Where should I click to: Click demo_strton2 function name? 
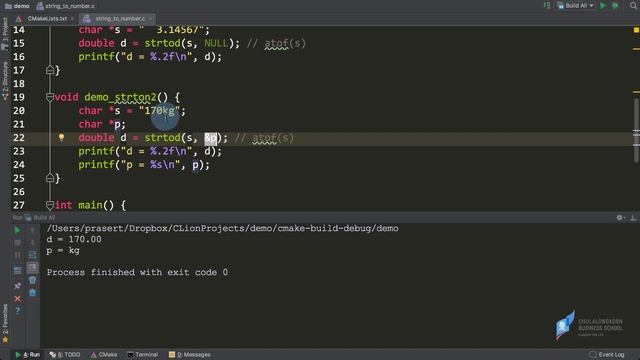click(x=120, y=97)
